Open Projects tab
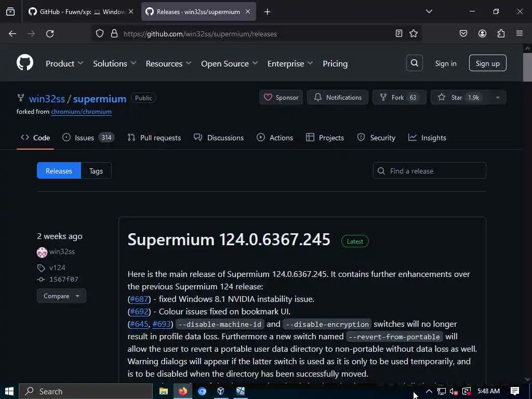 tap(325, 138)
